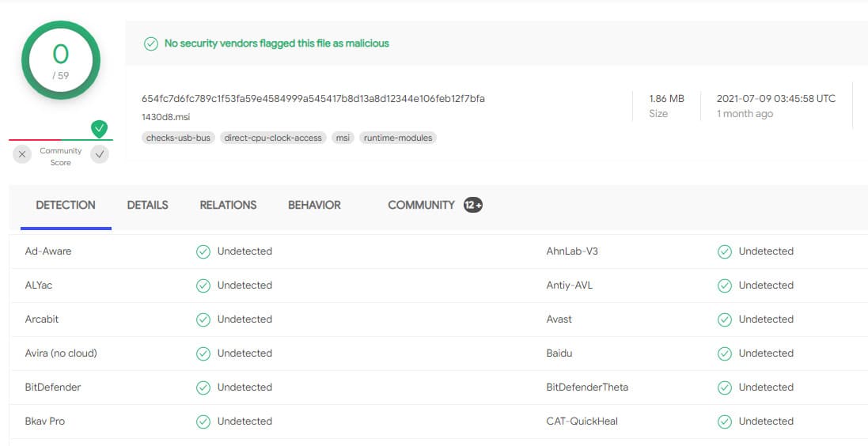Click the community score upvote check icon
This screenshot has height=446, width=868.
[100, 154]
